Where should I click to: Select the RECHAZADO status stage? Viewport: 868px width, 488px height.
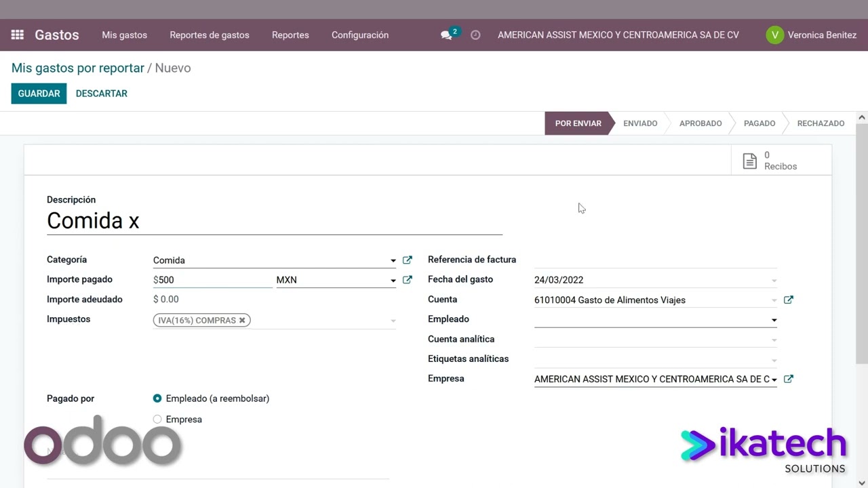(821, 123)
